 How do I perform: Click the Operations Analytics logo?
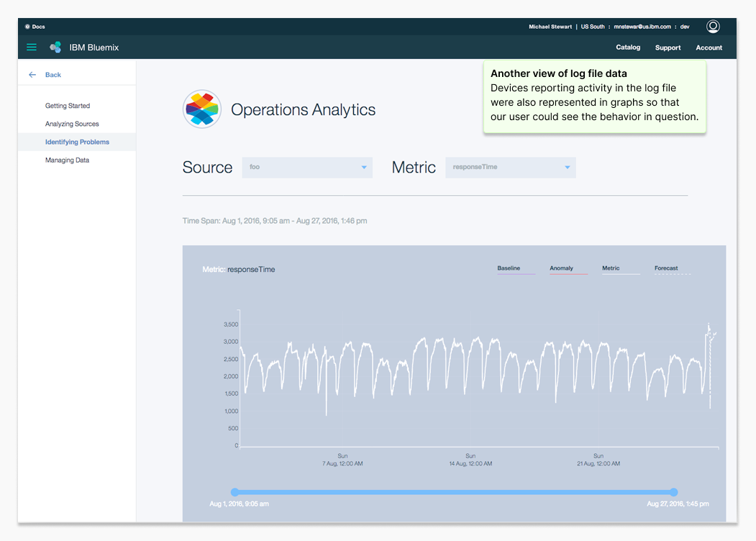click(x=202, y=109)
